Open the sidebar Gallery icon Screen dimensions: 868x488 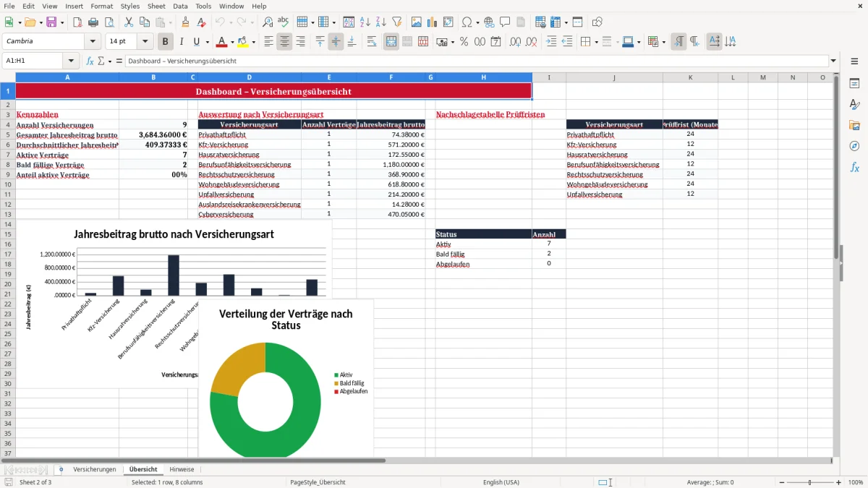854,125
